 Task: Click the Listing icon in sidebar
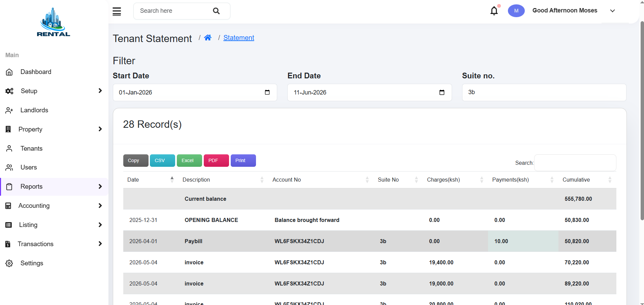point(9,225)
